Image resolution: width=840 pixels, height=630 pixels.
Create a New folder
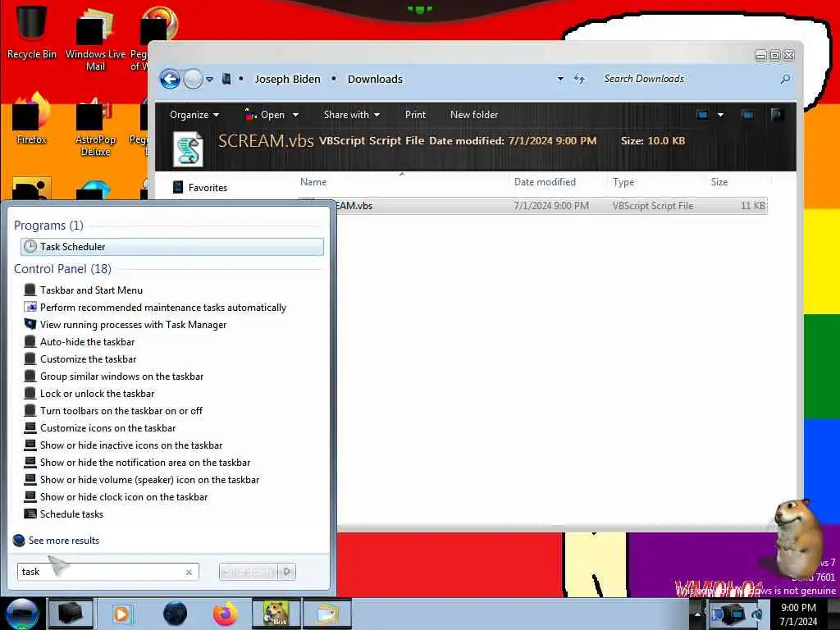474,115
